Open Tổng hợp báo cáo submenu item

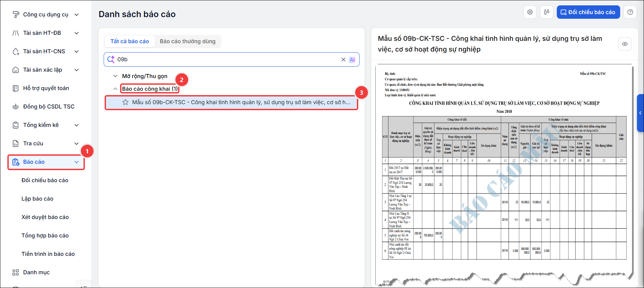click(45, 235)
